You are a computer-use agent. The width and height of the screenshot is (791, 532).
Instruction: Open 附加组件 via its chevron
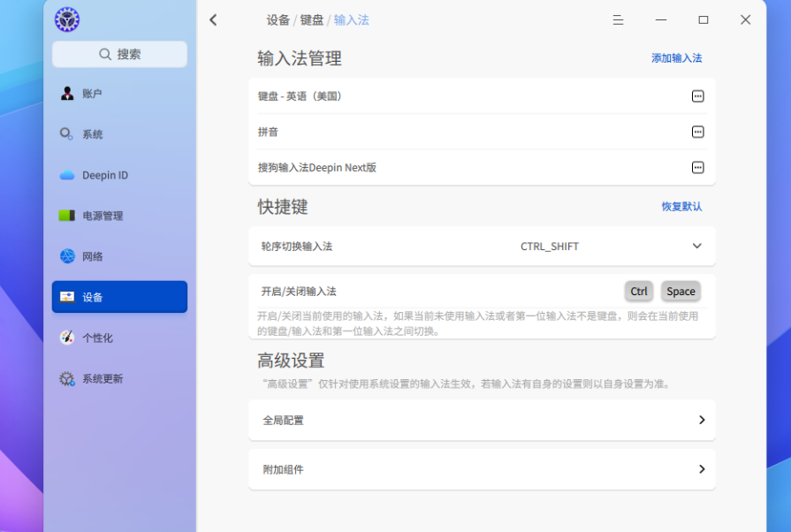pos(702,469)
